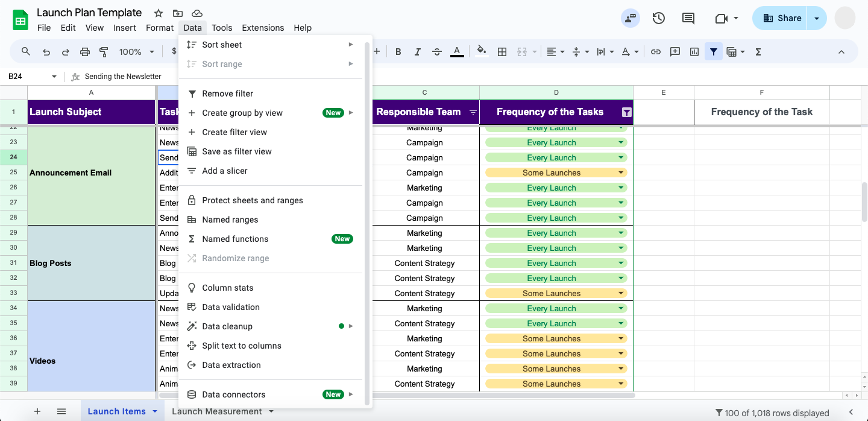
Task: Toggle the active filter toolbar button
Action: pyautogui.click(x=714, y=52)
